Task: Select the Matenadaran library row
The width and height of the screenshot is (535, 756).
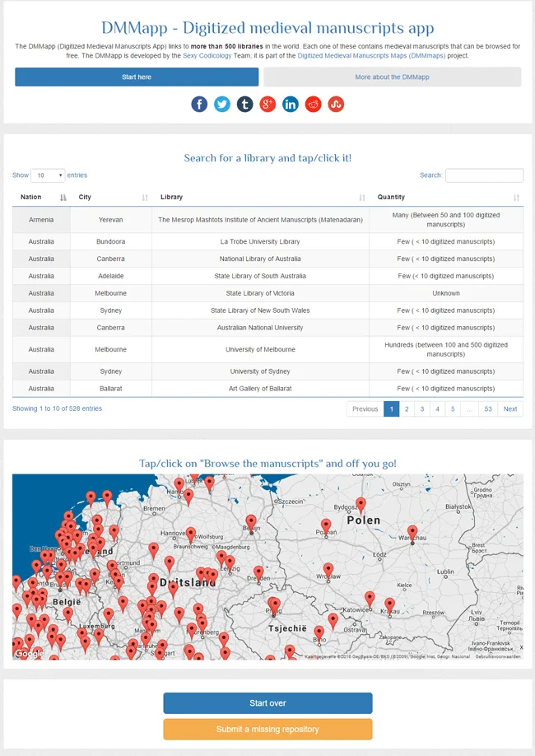Action: pos(267,220)
